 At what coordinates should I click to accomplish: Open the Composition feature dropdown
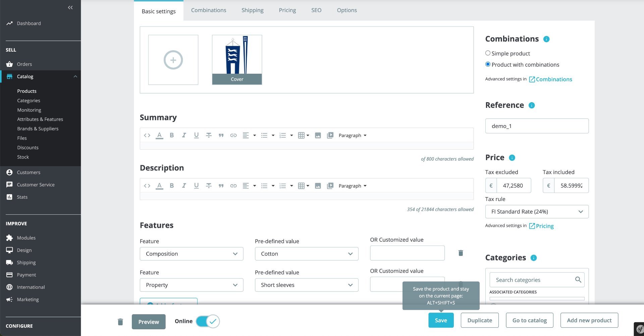[192, 254]
